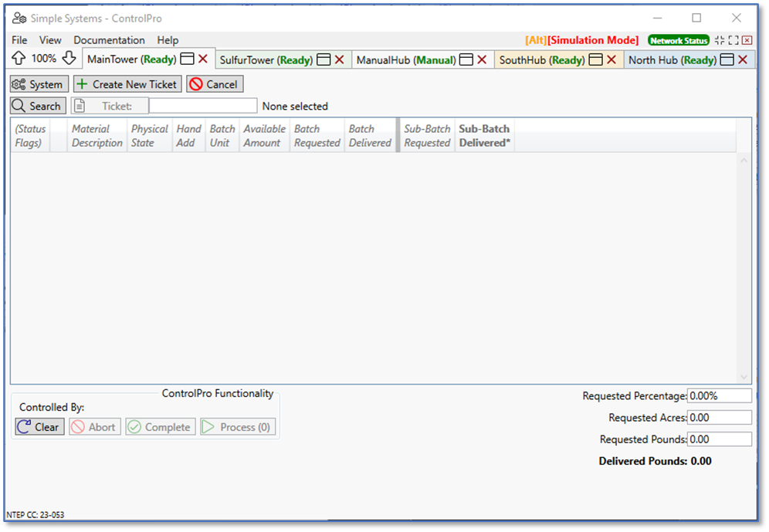Viewport: 769px width, 532px height.
Task: Click the red boxed X icon under title bar
Action: [x=747, y=40]
